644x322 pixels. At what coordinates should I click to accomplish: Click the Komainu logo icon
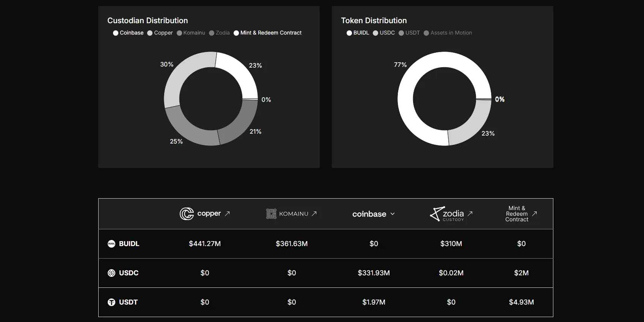pos(271,214)
